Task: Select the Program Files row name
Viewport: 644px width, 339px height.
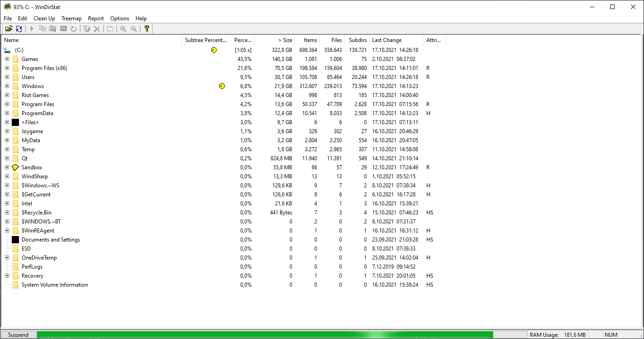Action: [x=38, y=104]
